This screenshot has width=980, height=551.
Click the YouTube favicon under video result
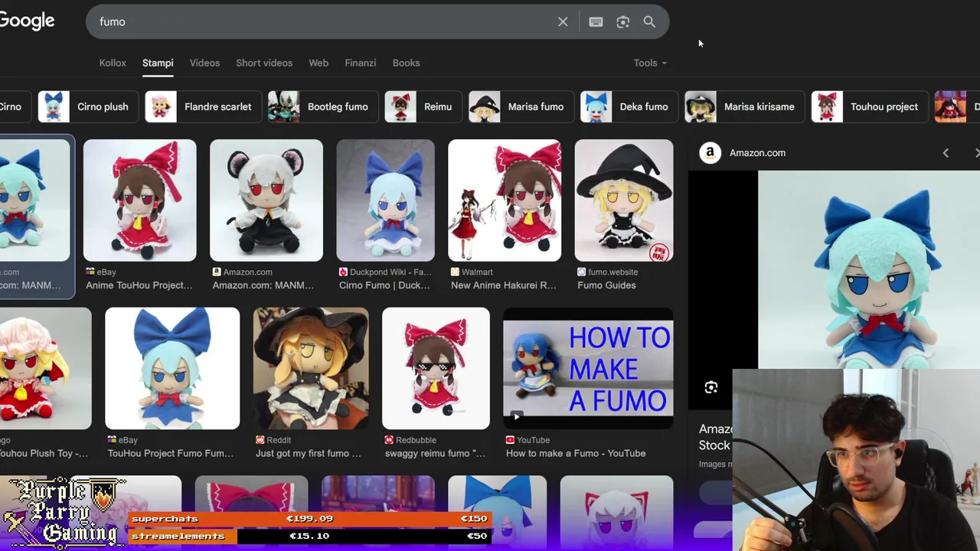[510, 440]
